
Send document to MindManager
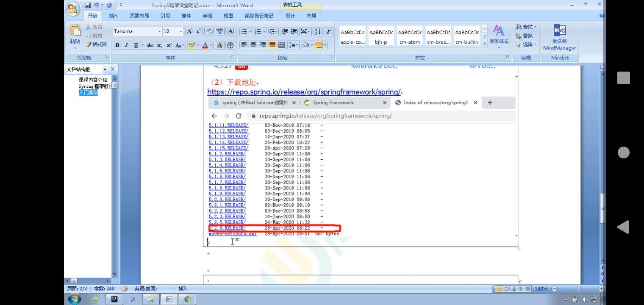pyautogui.click(x=560, y=37)
